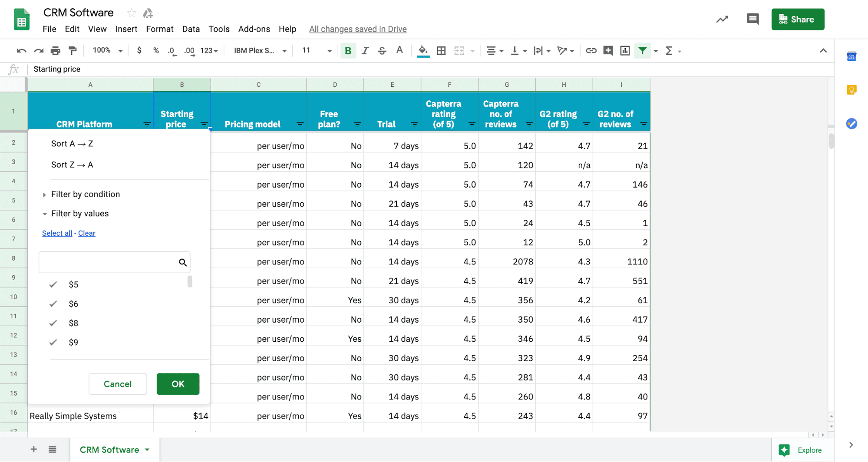868x462 pixels.
Task: Open the Data menu
Action: [x=191, y=29]
